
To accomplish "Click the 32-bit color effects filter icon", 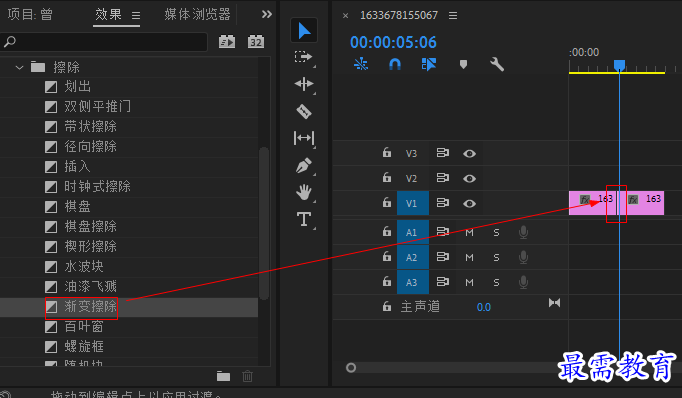I will coord(256,42).
